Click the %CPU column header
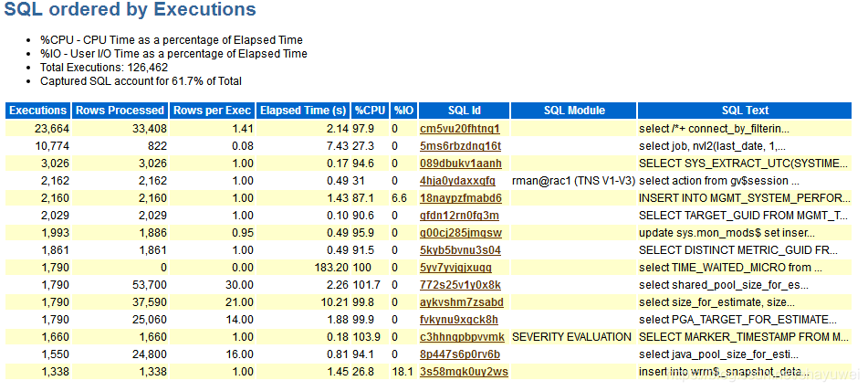Image resolution: width=868 pixels, height=391 pixels. pos(370,111)
